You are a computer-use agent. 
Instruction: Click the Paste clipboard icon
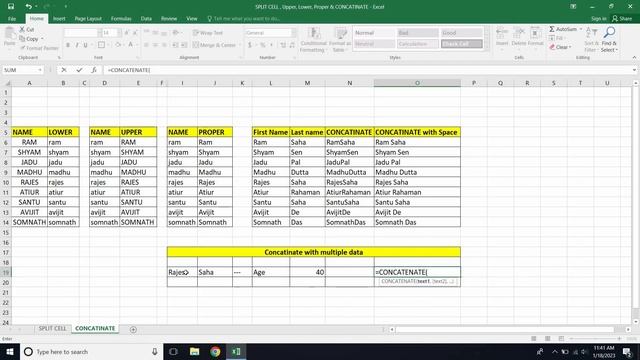pyautogui.click(x=9, y=33)
